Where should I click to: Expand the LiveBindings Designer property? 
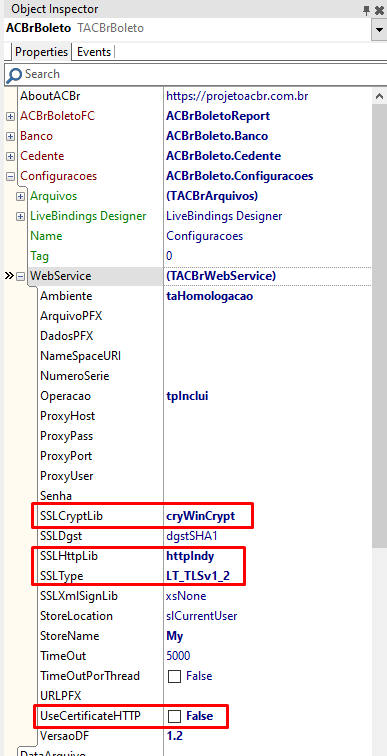20,216
